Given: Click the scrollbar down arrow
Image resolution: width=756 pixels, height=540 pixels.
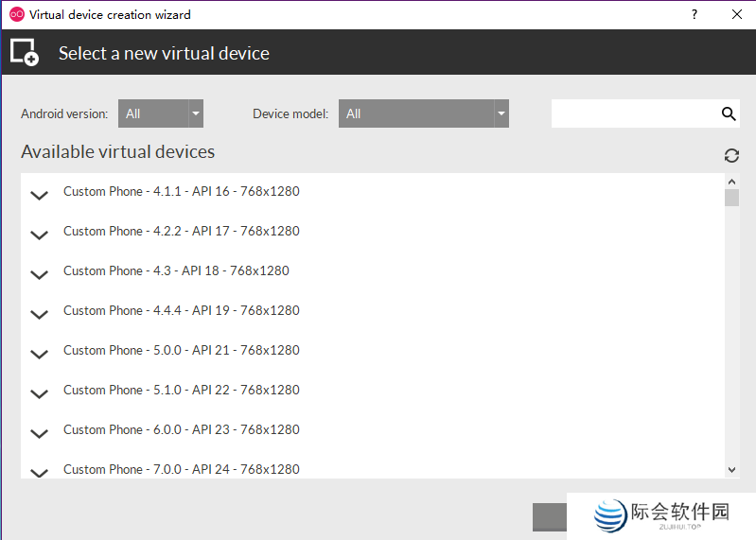Looking at the screenshot, I should [731, 470].
